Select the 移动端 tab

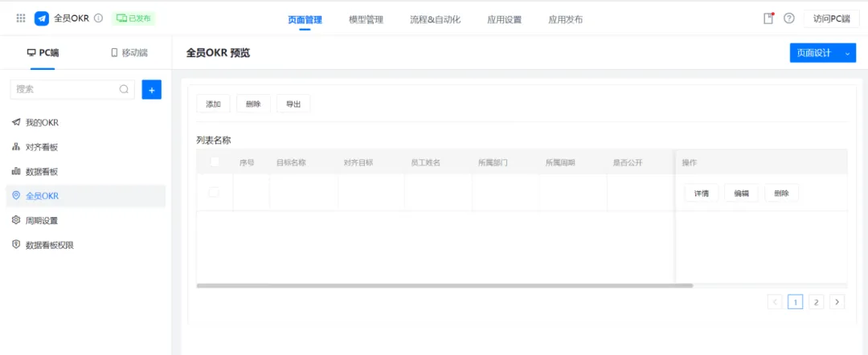(x=129, y=53)
